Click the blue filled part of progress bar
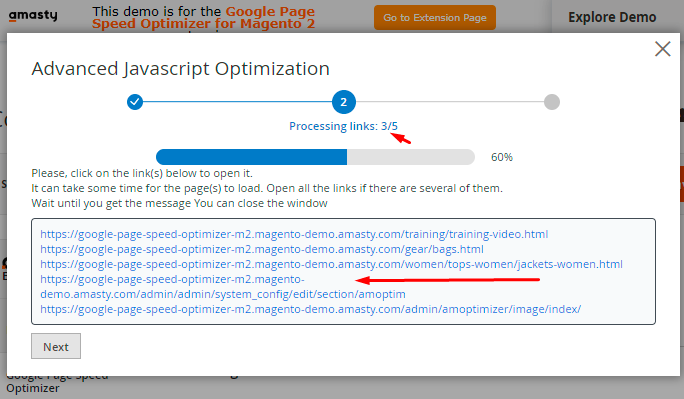Screen dimensions: 684x399 [x=252, y=157]
